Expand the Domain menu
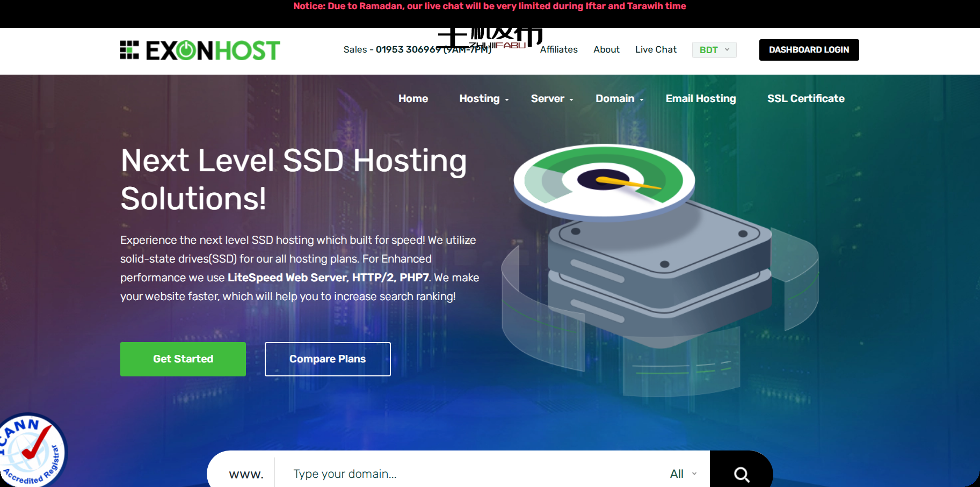This screenshot has width=980, height=487. [619, 99]
